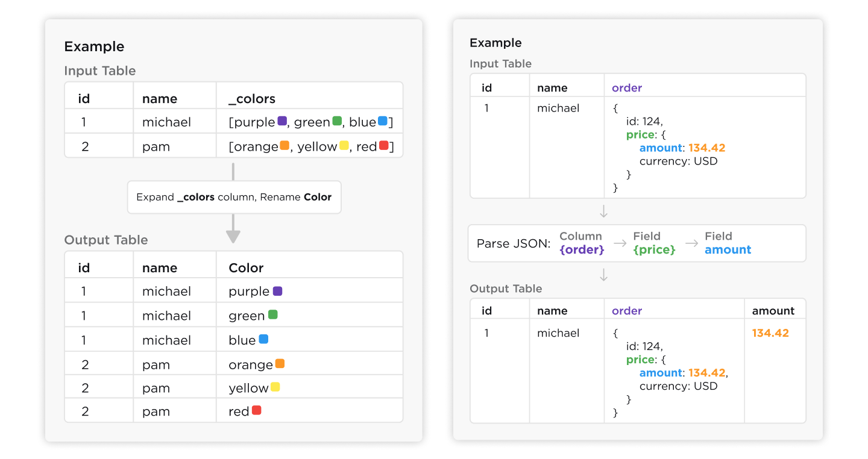
Task: Click the orange swatch in the Output Table
Action: pyautogui.click(x=280, y=364)
